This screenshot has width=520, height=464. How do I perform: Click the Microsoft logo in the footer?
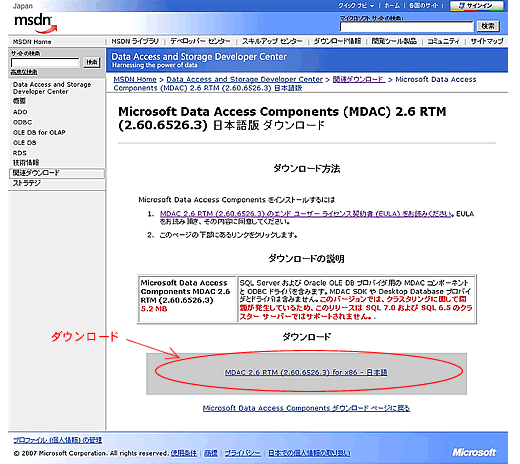tap(474, 452)
